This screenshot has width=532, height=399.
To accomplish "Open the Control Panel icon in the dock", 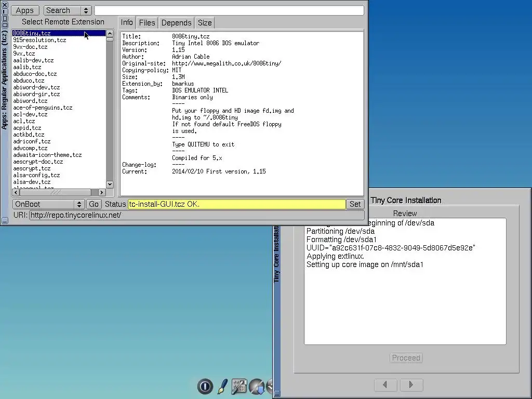I will (x=239, y=387).
